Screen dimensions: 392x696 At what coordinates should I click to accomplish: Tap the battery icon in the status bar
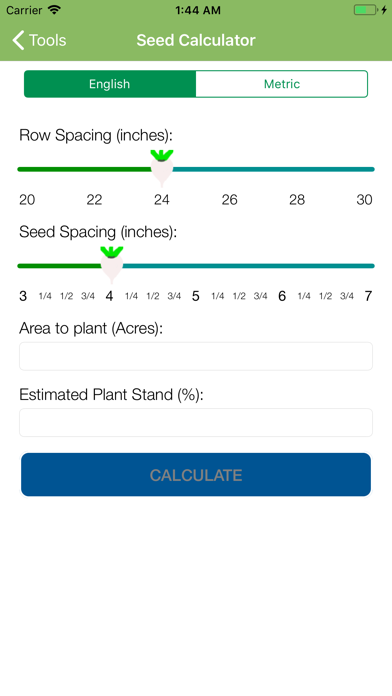[365, 10]
